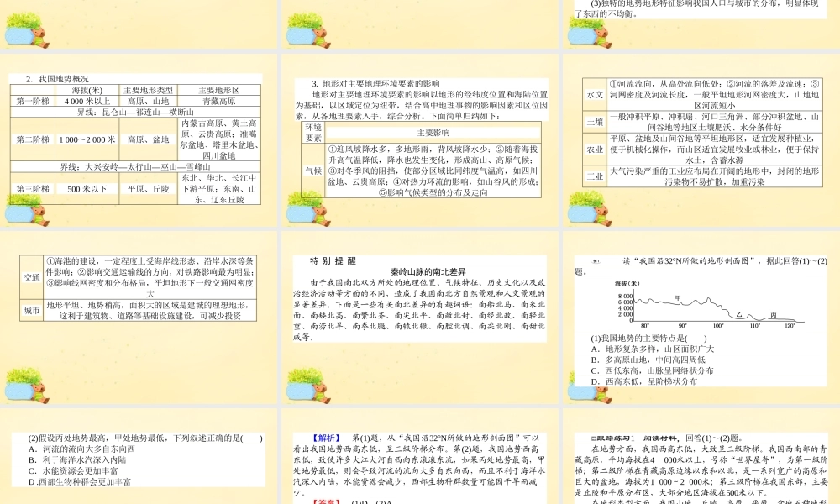Open the slide titled 2. 我国地势概况
This screenshot has height=504, width=840.
(x=139, y=139)
